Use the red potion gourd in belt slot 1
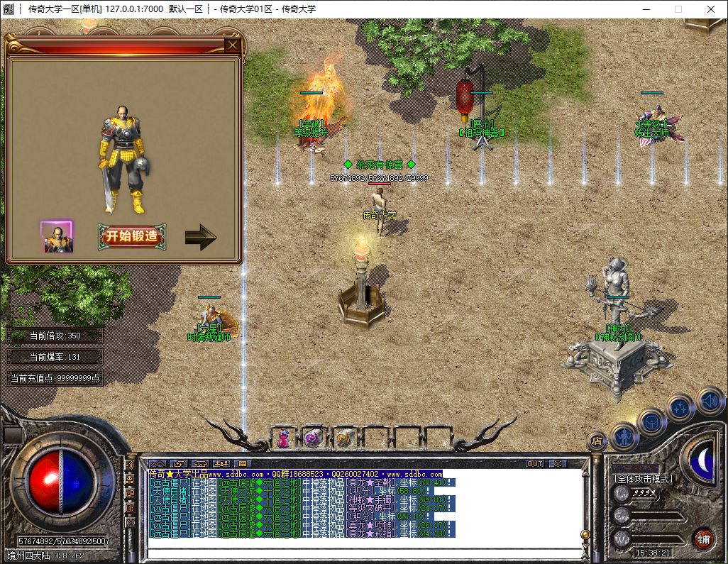Viewport: 728px width, 564px height. coord(284,438)
